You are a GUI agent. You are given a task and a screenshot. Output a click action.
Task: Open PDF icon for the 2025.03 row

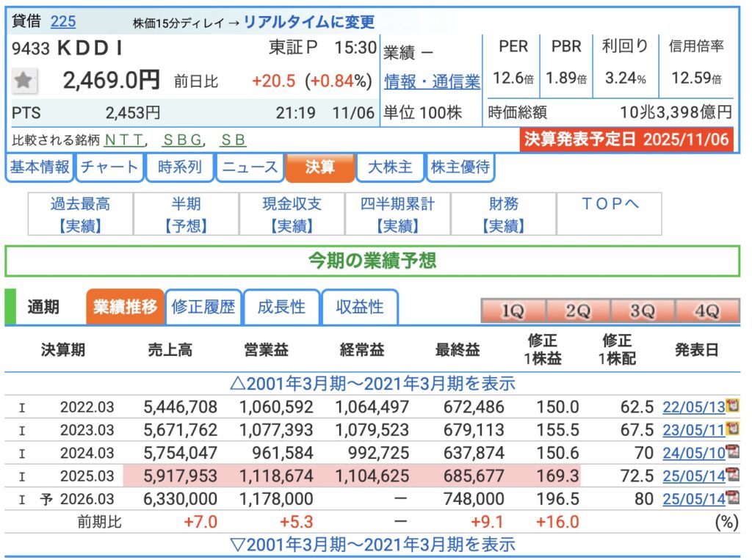point(731,476)
